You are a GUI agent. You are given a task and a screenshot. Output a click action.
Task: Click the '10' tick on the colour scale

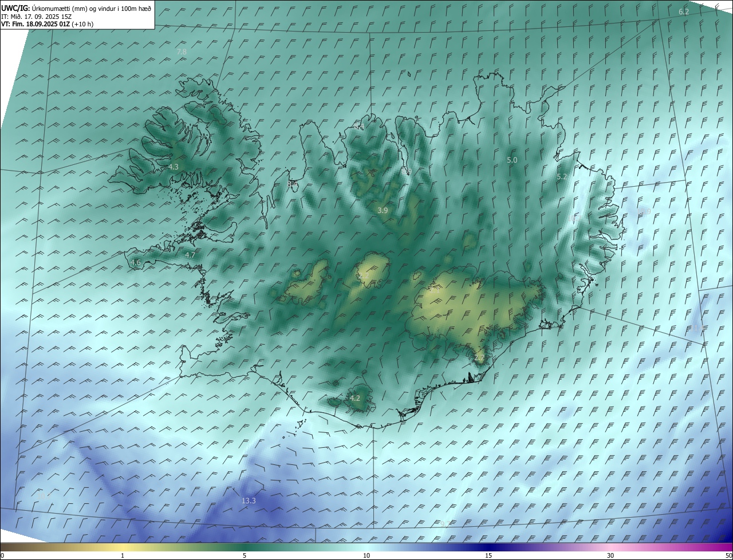(x=366, y=555)
